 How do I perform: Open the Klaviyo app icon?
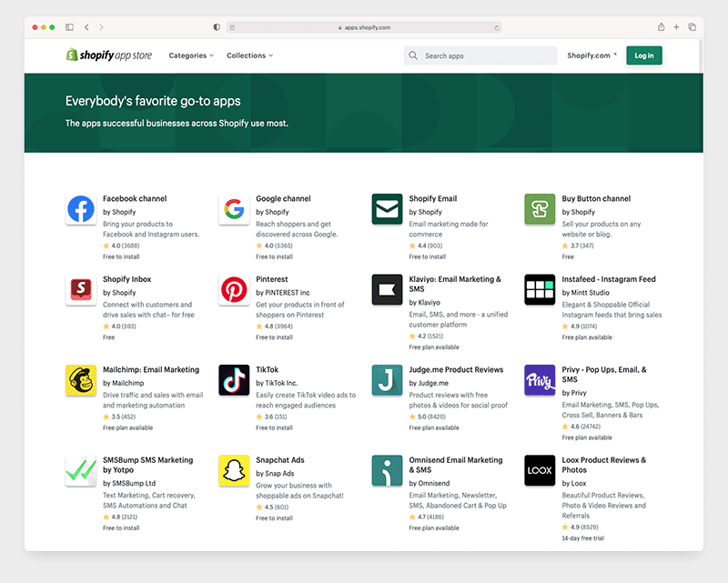(x=388, y=289)
